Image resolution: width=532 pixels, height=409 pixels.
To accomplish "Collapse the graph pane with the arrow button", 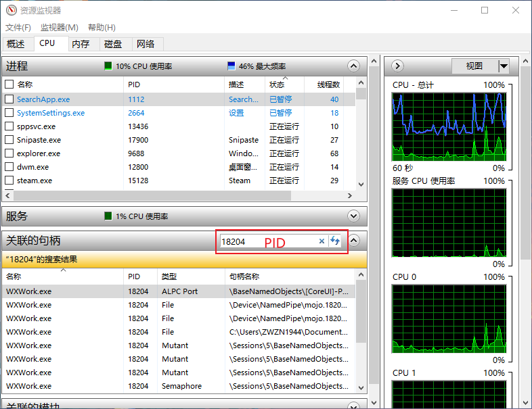I will 397,66.
